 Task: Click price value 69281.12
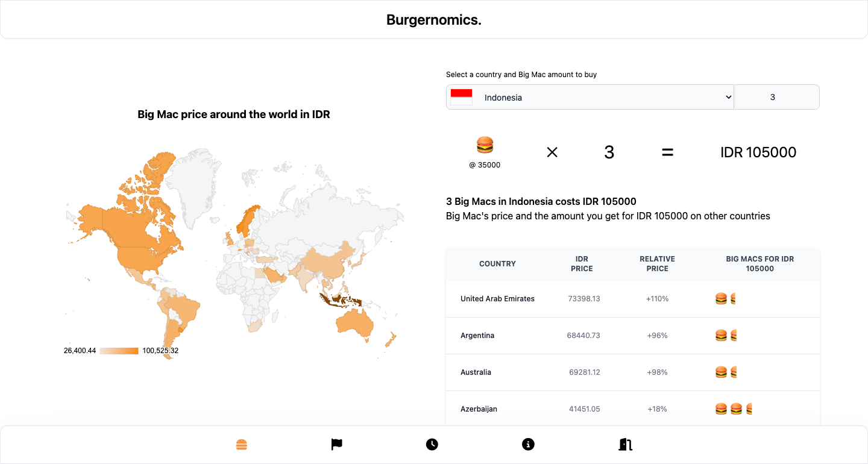click(585, 372)
